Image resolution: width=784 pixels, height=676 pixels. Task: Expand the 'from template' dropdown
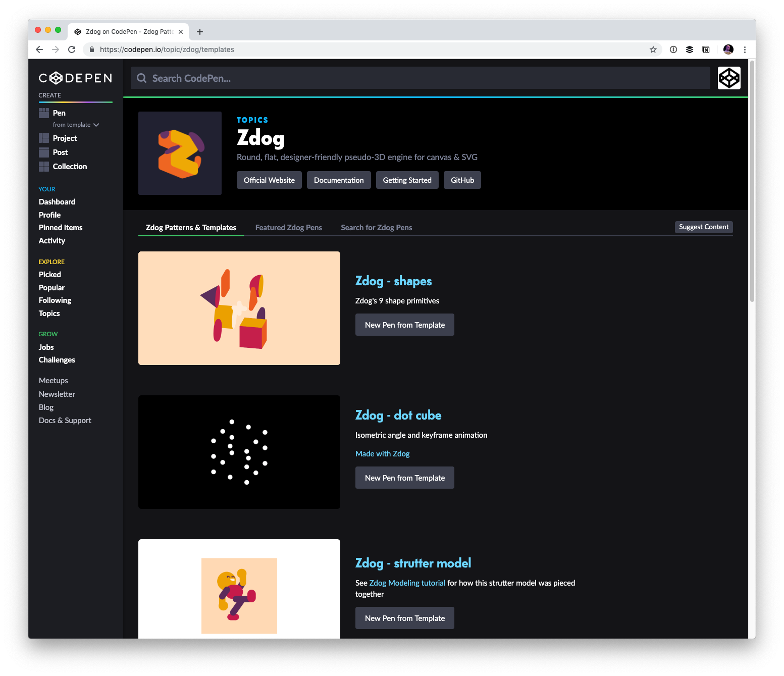(x=76, y=125)
